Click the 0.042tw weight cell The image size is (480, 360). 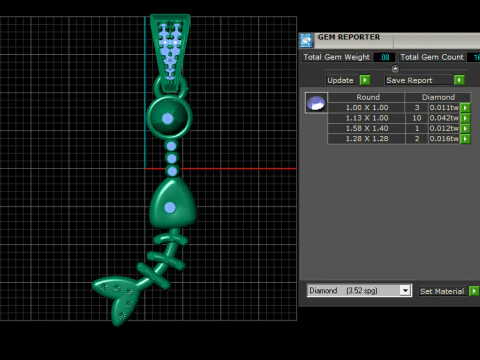tap(444, 118)
